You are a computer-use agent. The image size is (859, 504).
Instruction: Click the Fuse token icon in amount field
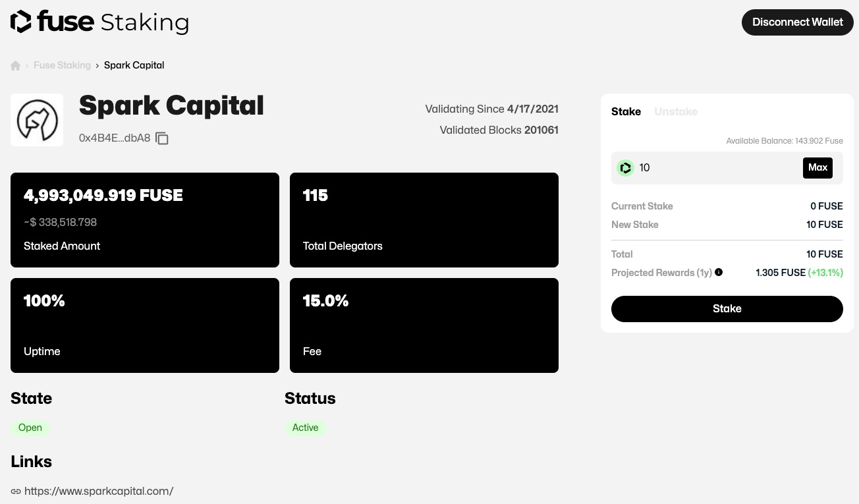pos(625,168)
